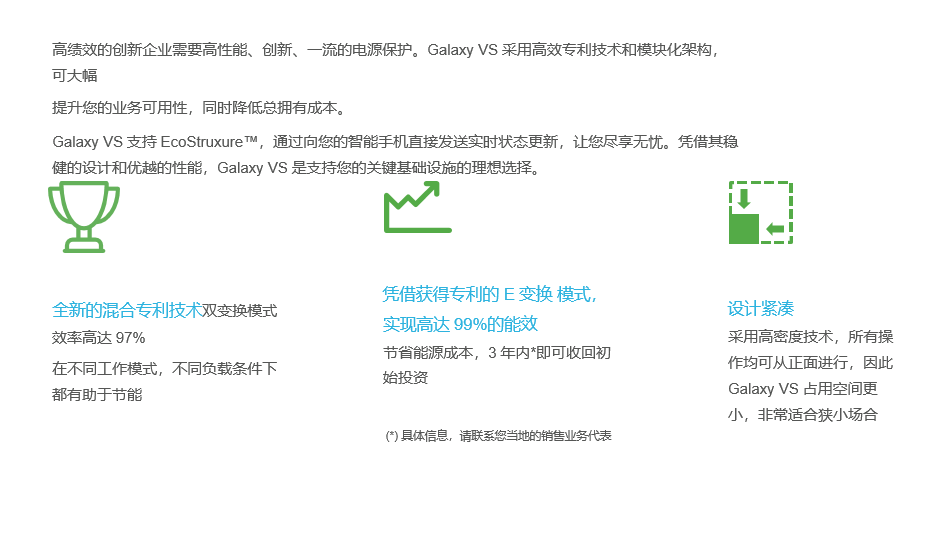
Task: Click the compact footprint design icon
Action: click(x=761, y=213)
